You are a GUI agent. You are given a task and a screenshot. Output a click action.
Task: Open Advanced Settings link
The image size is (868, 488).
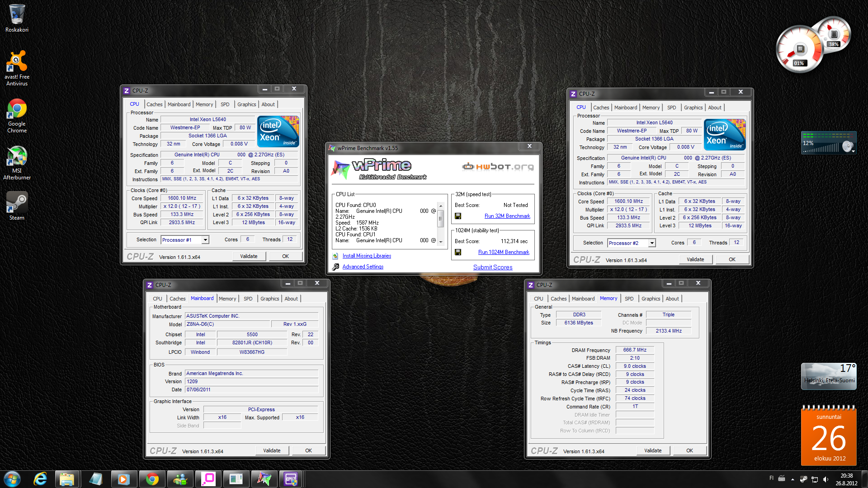coord(363,267)
